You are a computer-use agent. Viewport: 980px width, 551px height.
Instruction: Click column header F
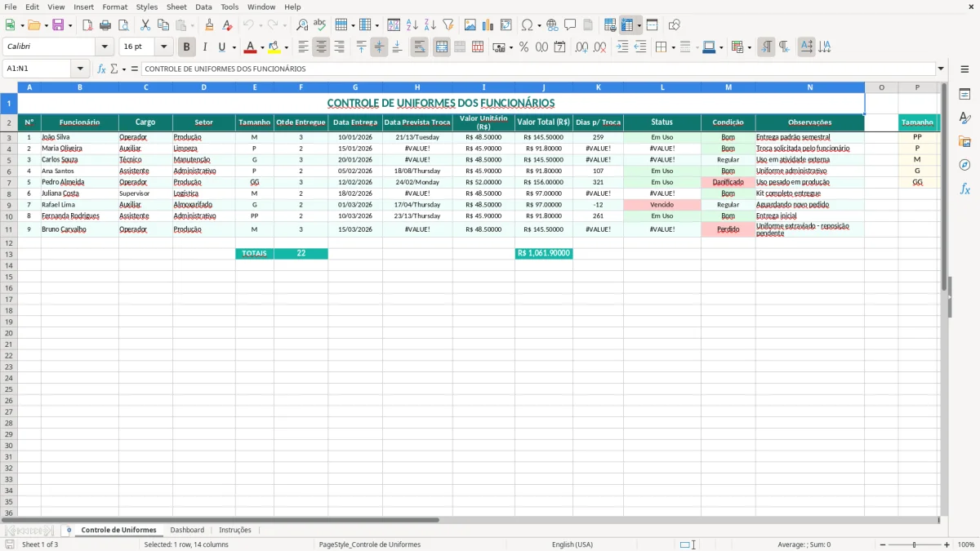coord(301,87)
